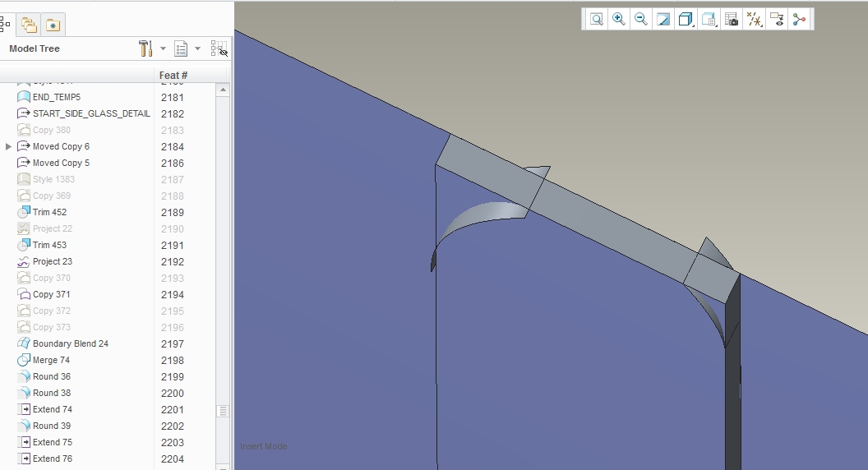
Task: Click the Extend 75 feature icon
Action: [x=23, y=442]
